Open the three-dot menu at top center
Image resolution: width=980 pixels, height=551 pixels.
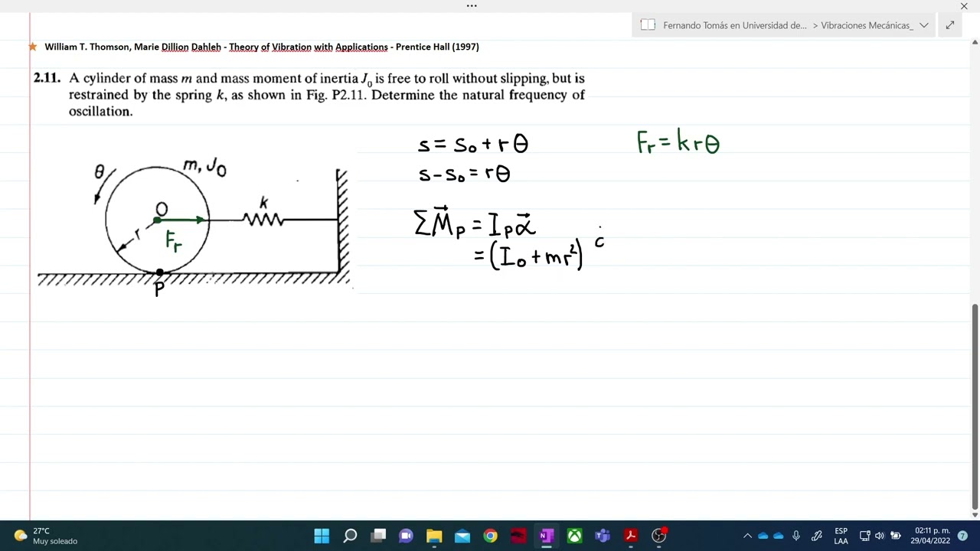click(472, 5)
